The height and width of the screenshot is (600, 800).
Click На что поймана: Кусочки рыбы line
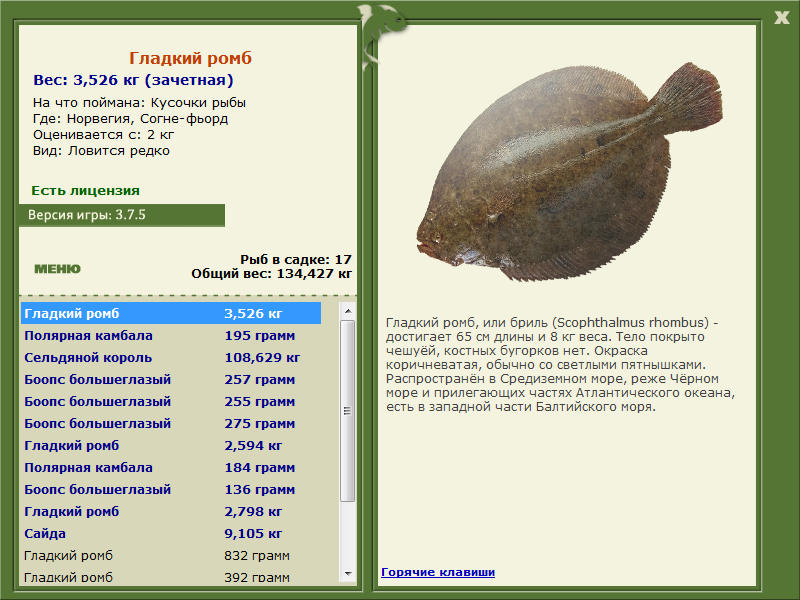click(x=139, y=103)
